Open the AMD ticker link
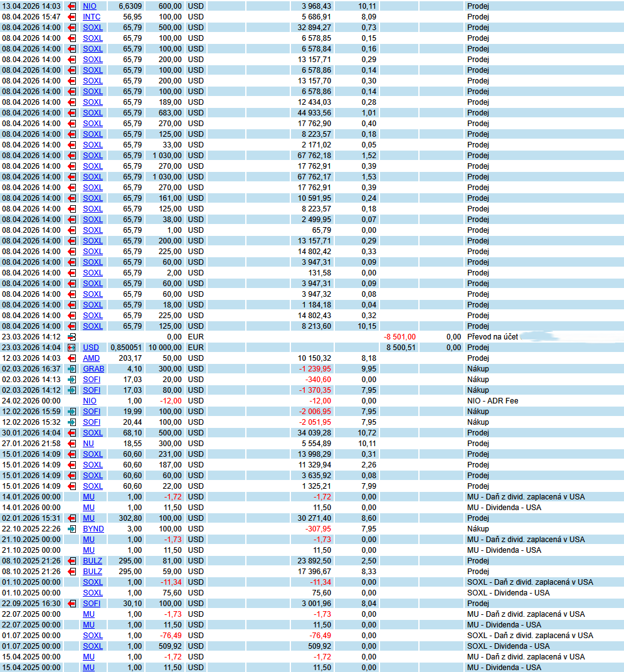 [x=92, y=358]
